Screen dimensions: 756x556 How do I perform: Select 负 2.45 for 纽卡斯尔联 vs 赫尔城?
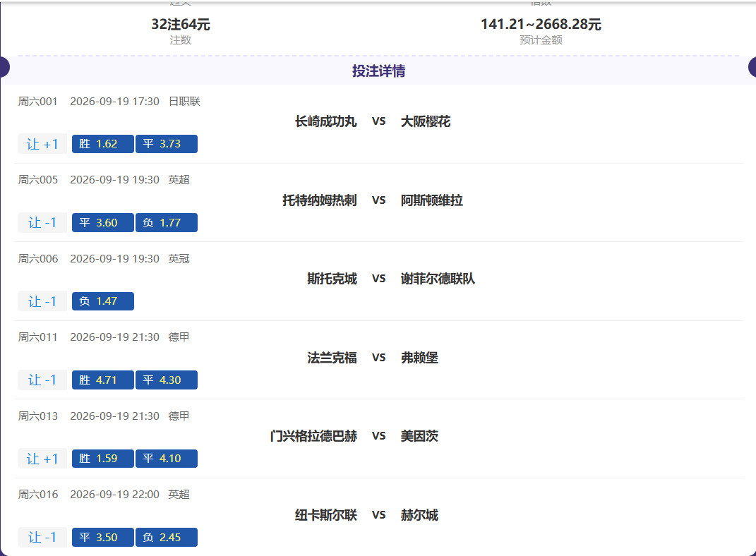click(167, 537)
